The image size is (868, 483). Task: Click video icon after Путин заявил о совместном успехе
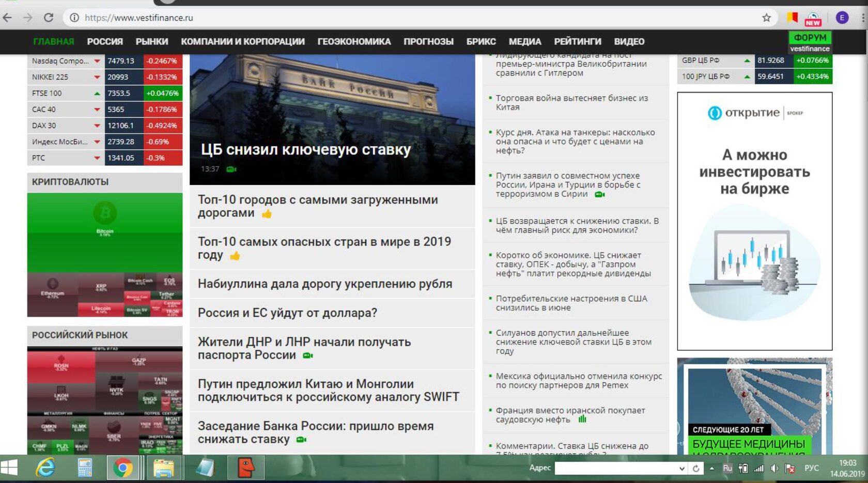pyautogui.click(x=599, y=194)
